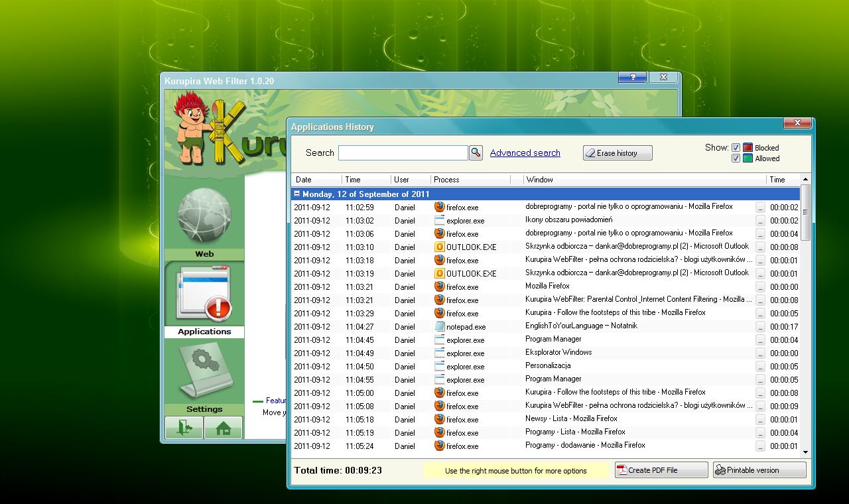
Task: Open the Web section globe icon
Action: (204, 216)
